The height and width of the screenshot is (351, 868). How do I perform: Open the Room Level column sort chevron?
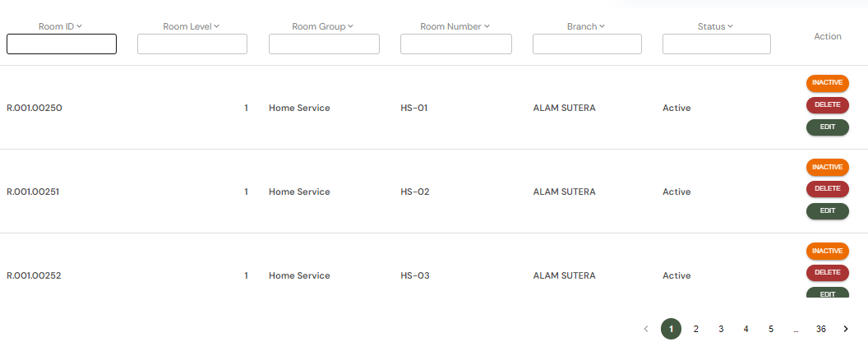coord(217,26)
